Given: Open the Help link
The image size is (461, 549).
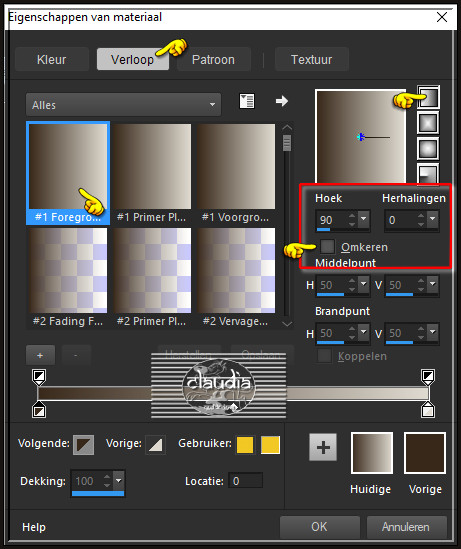Looking at the screenshot, I should [x=34, y=527].
